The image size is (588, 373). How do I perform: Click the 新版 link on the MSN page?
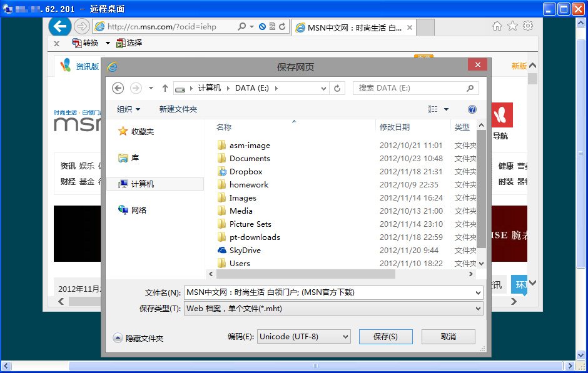pyautogui.click(x=519, y=66)
